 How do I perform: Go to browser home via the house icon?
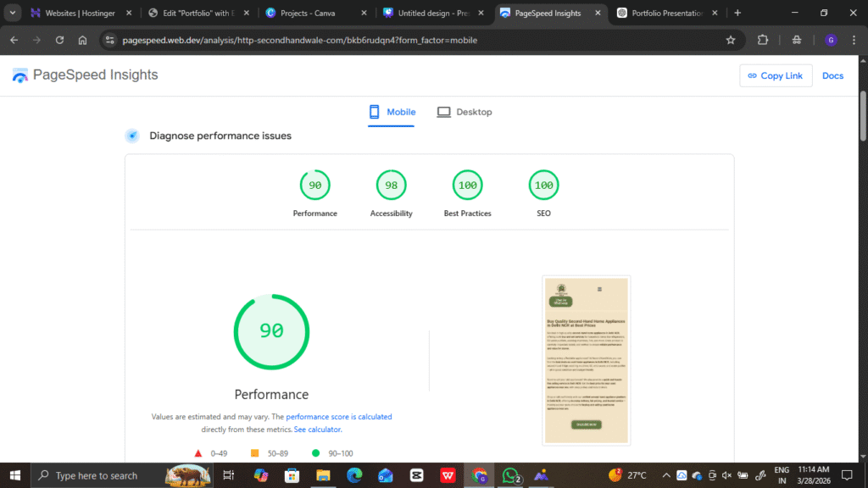pos(82,40)
